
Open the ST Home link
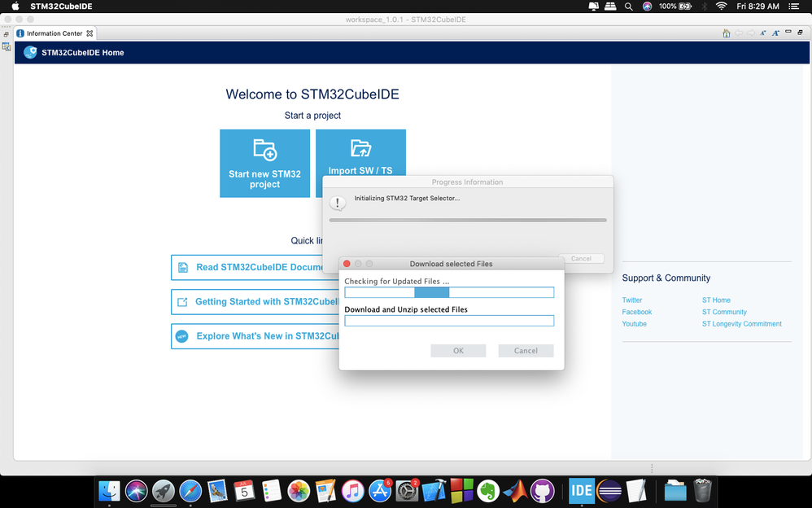tap(716, 300)
